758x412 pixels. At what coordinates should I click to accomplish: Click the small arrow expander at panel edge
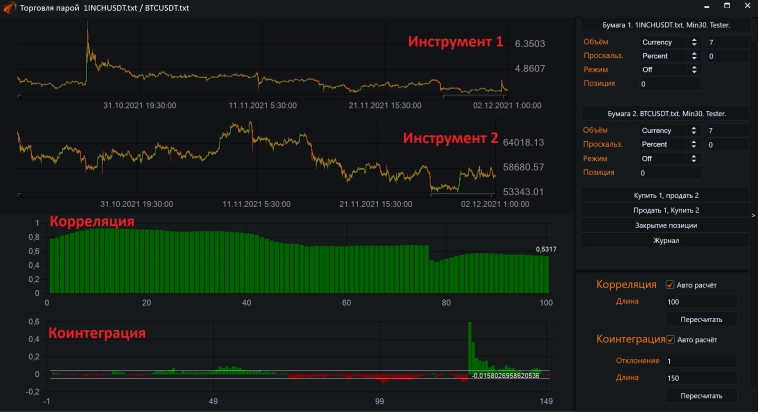click(753, 215)
